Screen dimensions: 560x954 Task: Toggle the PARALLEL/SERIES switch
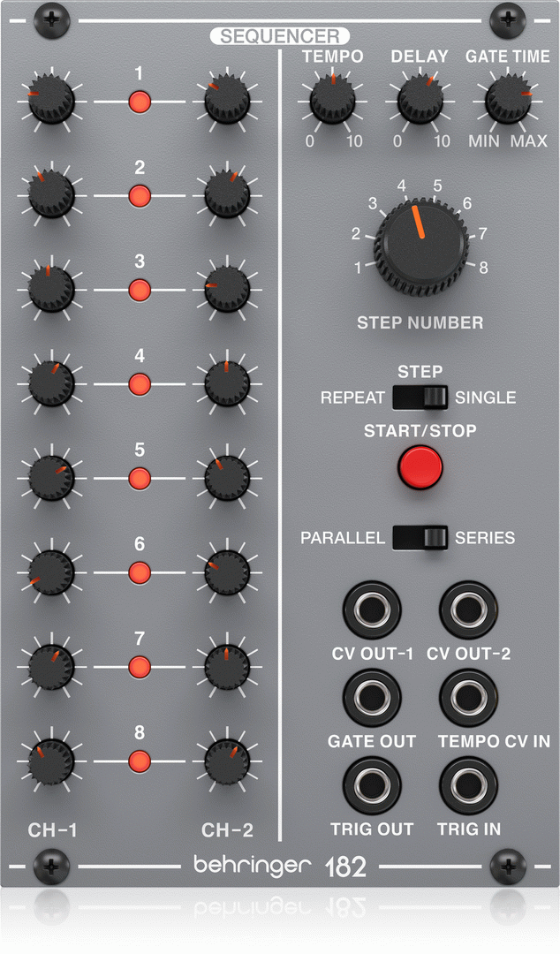pyautogui.click(x=420, y=538)
